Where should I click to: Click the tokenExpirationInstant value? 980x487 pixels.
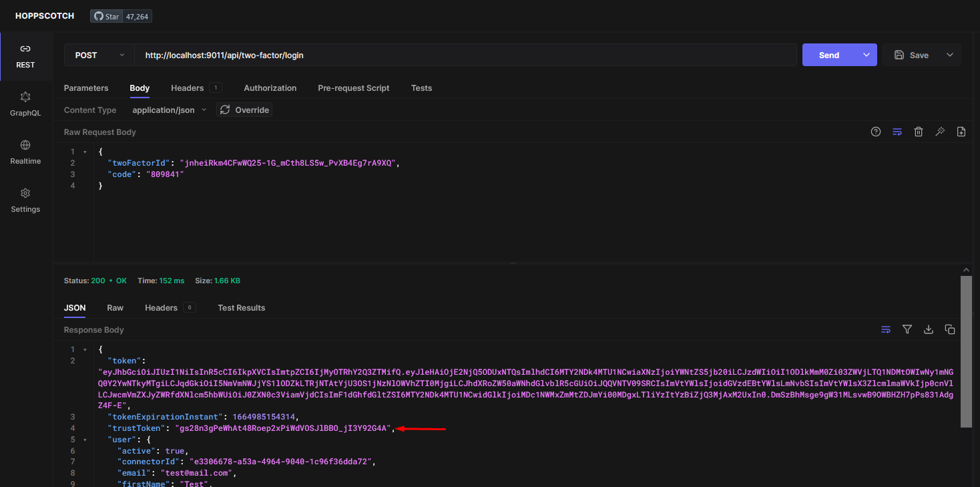coord(264,417)
